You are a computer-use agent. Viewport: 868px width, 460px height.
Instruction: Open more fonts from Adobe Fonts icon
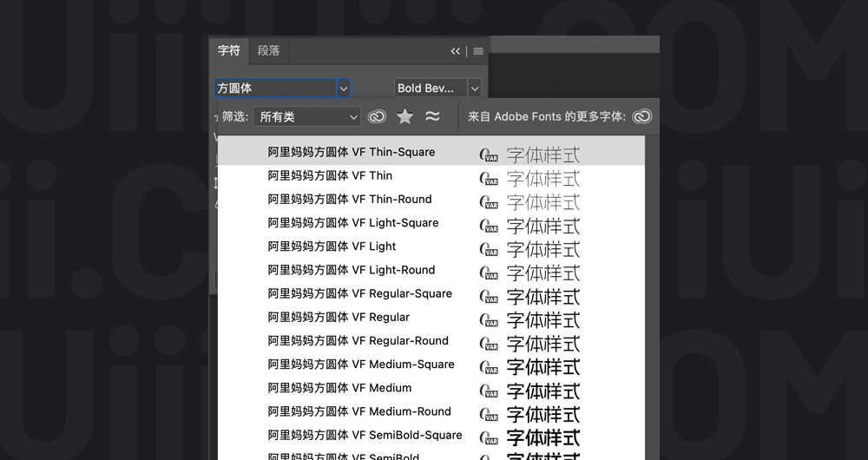point(642,116)
